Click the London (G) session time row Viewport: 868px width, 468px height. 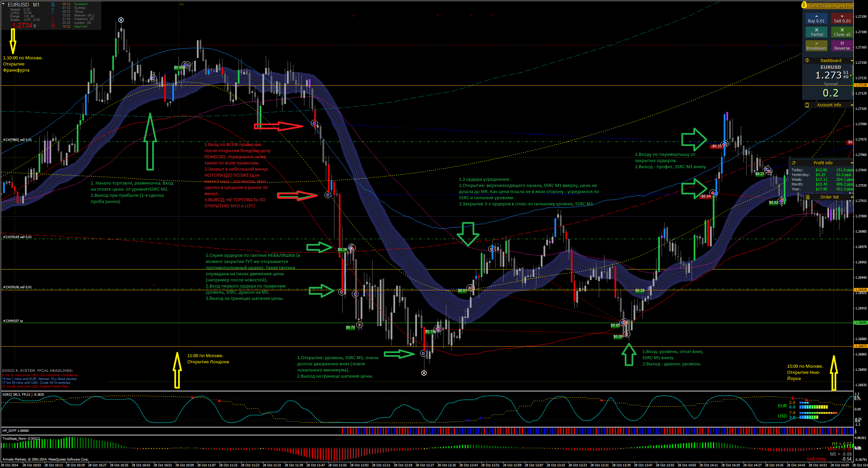coord(77,23)
